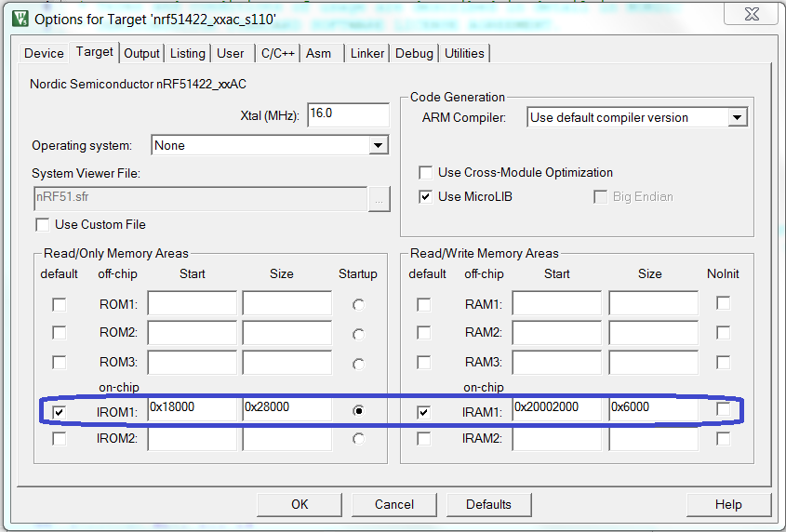Switch to the Debug tab
The height and width of the screenshot is (532, 786).
tap(414, 53)
